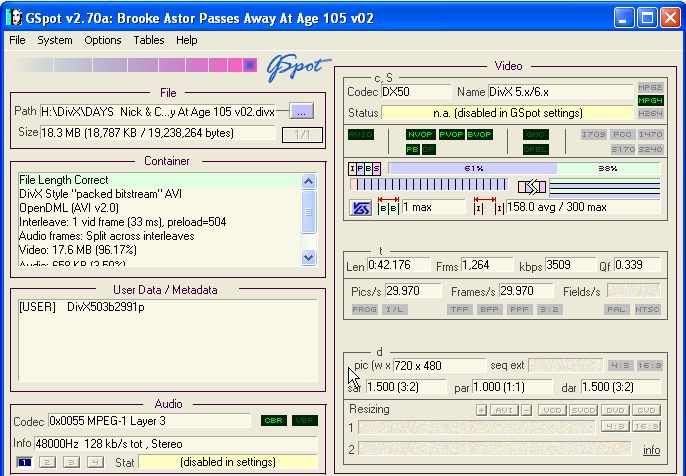Click the QPEL indicator
Viewport: 686px width, 476px height.
pos(536,150)
